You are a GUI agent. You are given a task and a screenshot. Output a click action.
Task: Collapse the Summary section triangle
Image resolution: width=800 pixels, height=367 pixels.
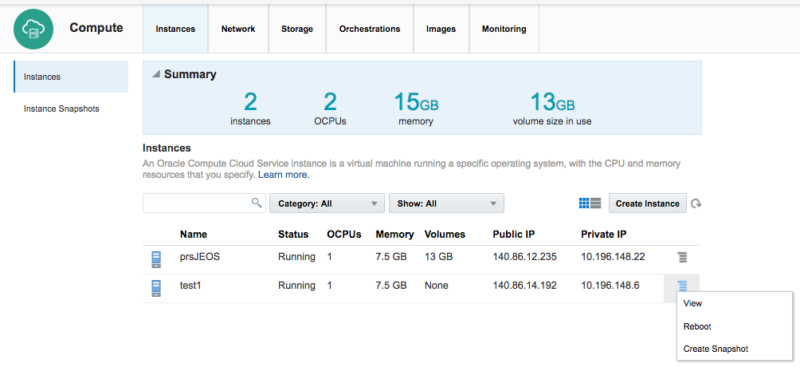pos(156,75)
